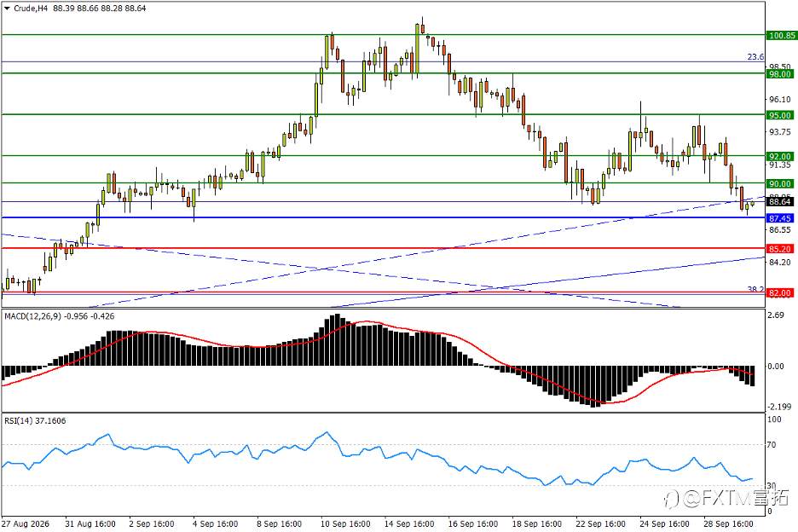Screen dimensions: 798x532
Task: Select the blue 87.45 level tag
Action: tap(780, 218)
